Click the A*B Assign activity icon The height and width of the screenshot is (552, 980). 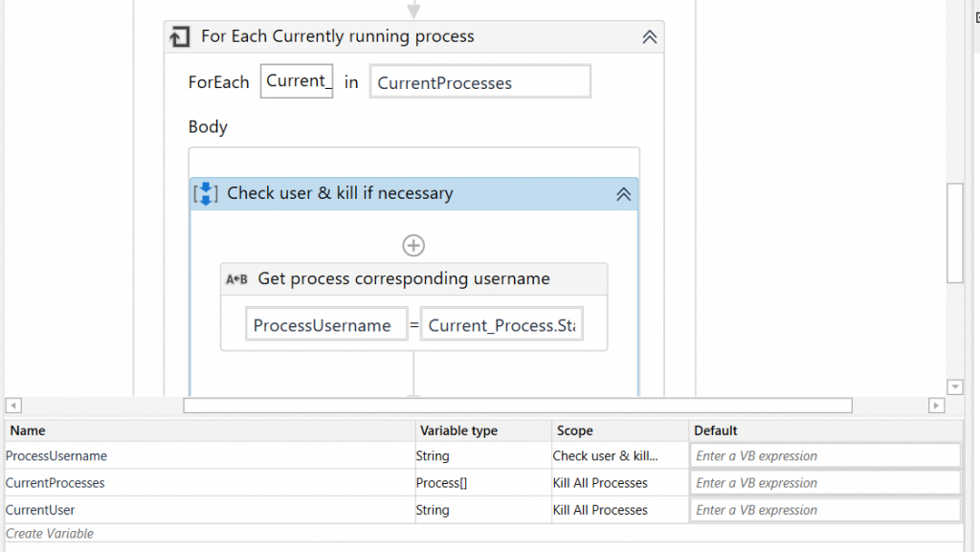237,279
